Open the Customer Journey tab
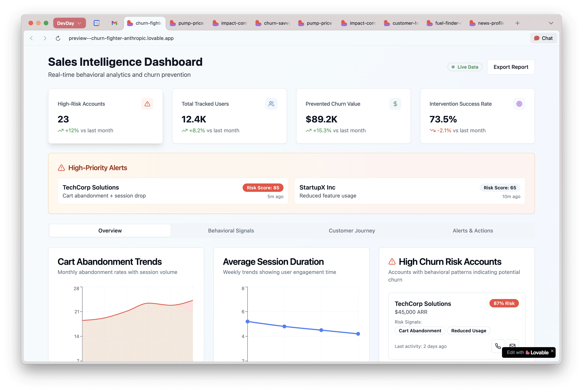The image size is (583, 392). pos(352,230)
